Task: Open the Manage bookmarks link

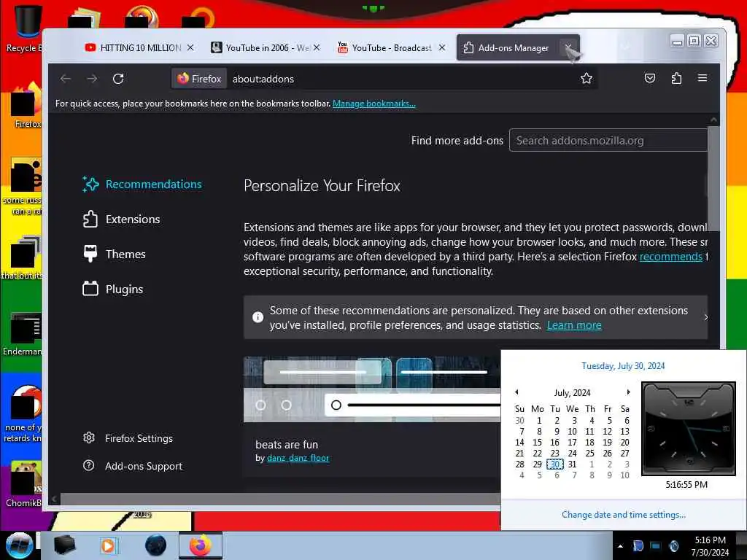Action: pyautogui.click(x=374, y=104)
